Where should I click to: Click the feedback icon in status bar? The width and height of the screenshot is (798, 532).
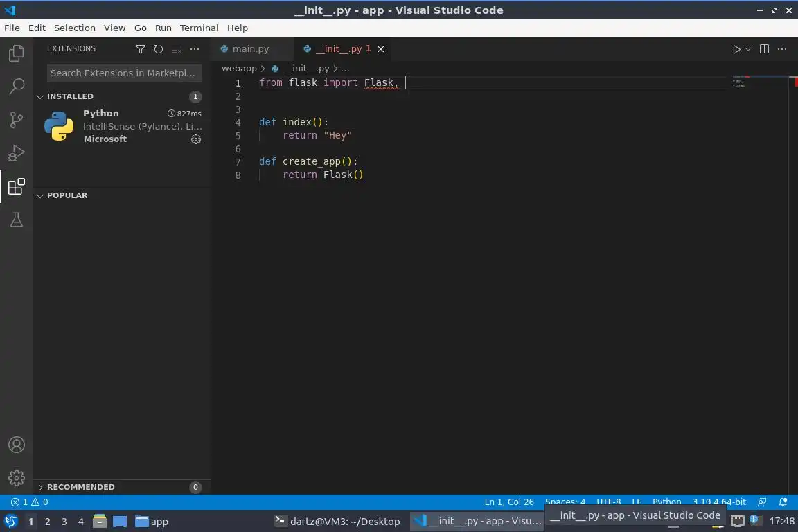click(762, 502)
